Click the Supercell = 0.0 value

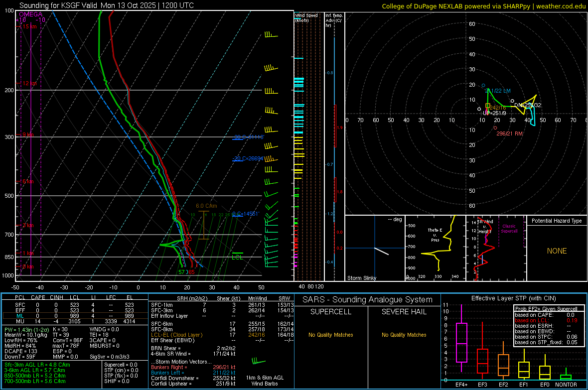[x=121, y=365]
